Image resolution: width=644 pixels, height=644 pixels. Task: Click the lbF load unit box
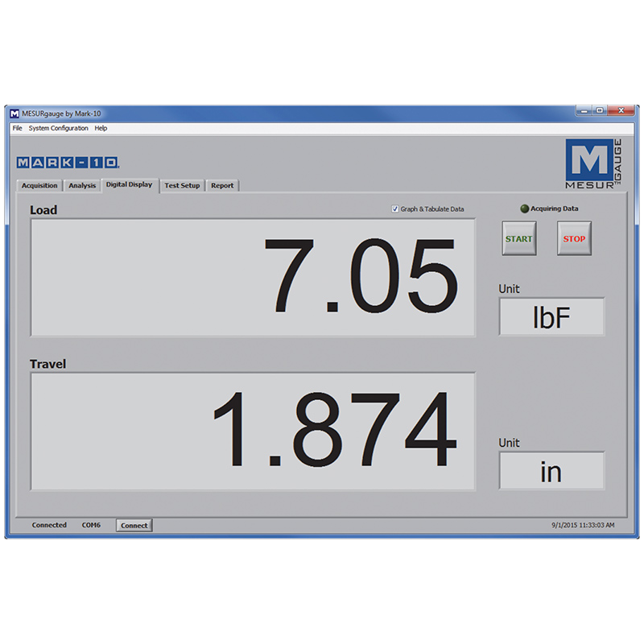(551, 316)
